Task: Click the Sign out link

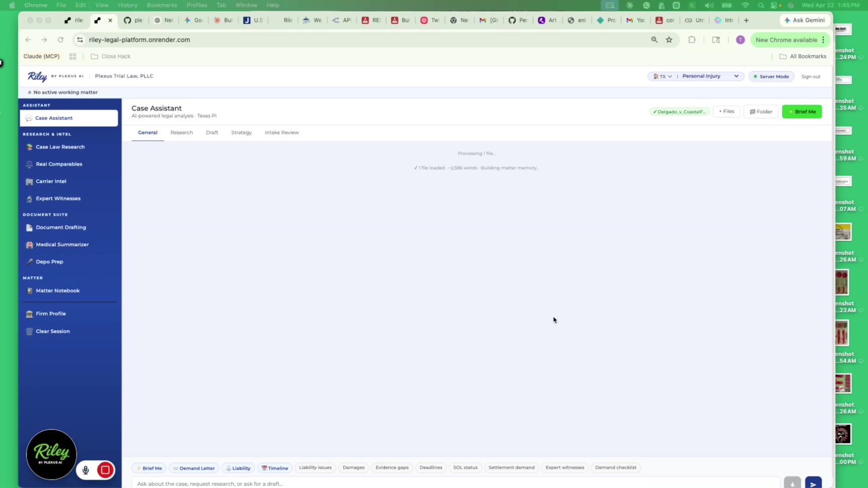Action: (810, 76)
